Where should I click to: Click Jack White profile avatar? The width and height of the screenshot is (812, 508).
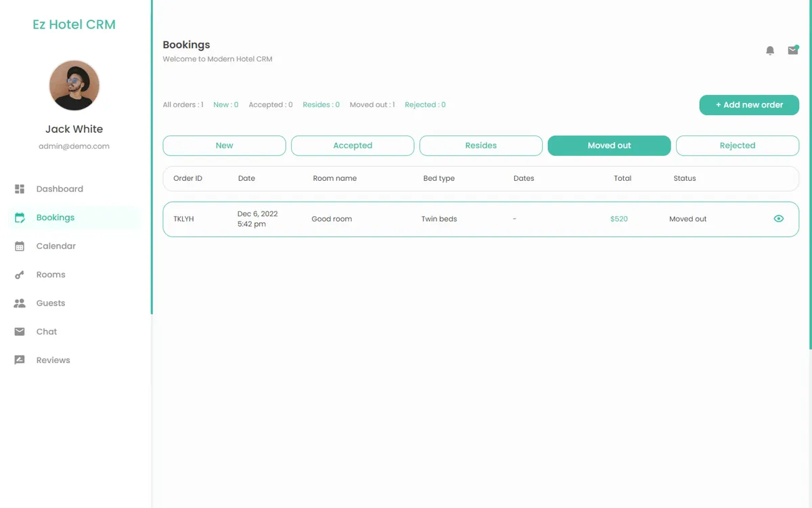tap(74, 85)
